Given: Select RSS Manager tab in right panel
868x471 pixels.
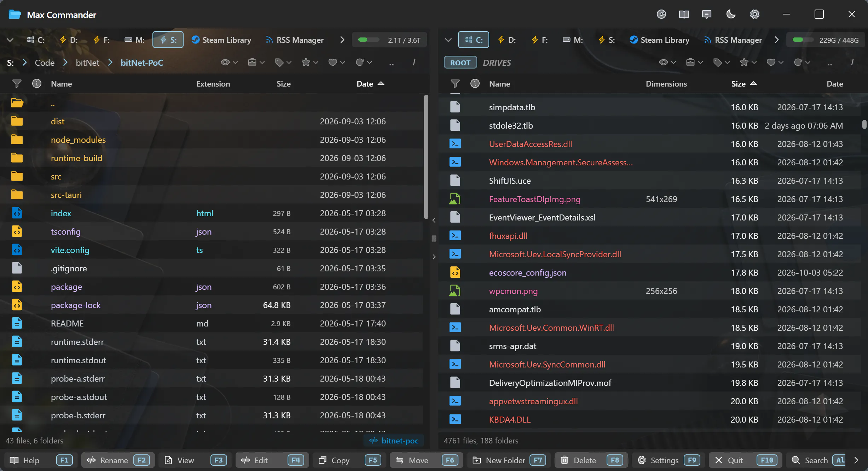Looking at the screenshot, I should 733,40.
